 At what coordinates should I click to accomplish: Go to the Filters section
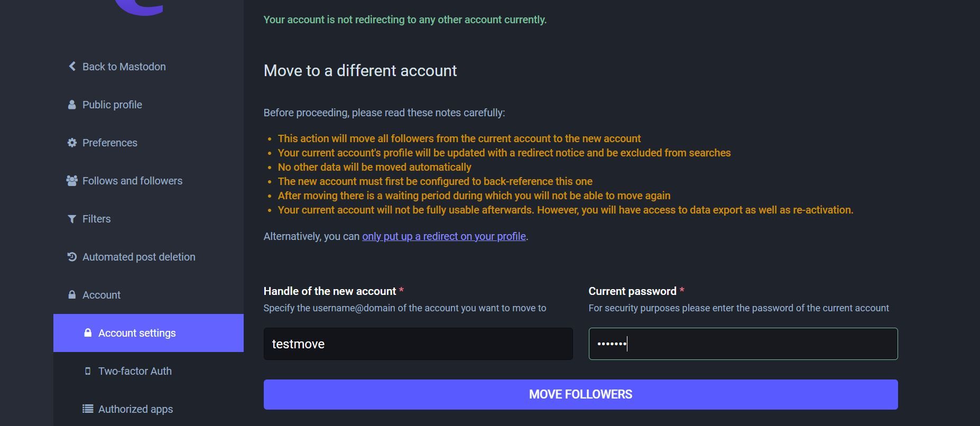(96, 218)
